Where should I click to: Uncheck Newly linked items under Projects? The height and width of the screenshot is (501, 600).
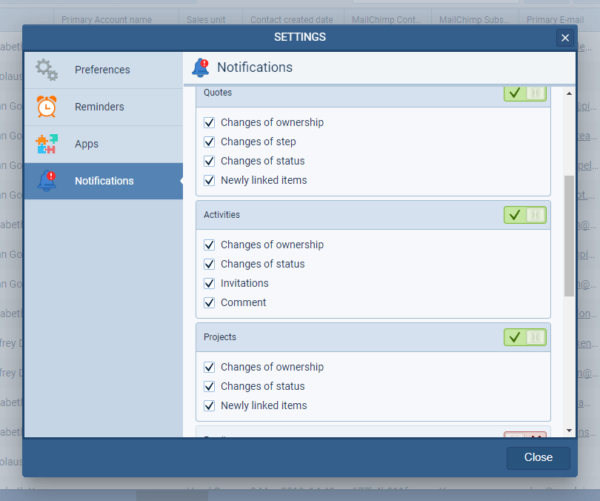tap(209, 405)
